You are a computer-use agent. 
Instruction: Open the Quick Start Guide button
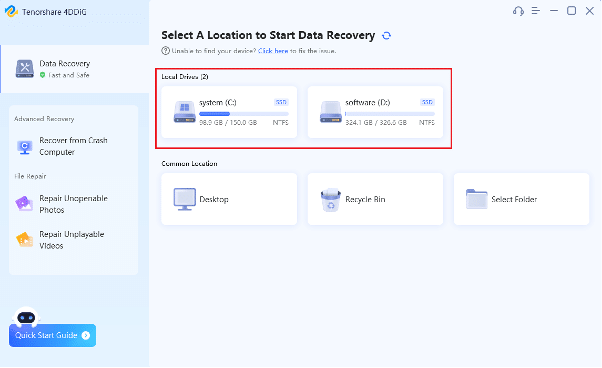click(53, 335)
